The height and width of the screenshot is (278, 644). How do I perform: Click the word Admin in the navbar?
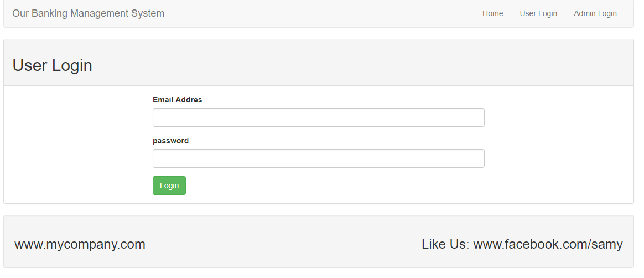coord(584,13)
